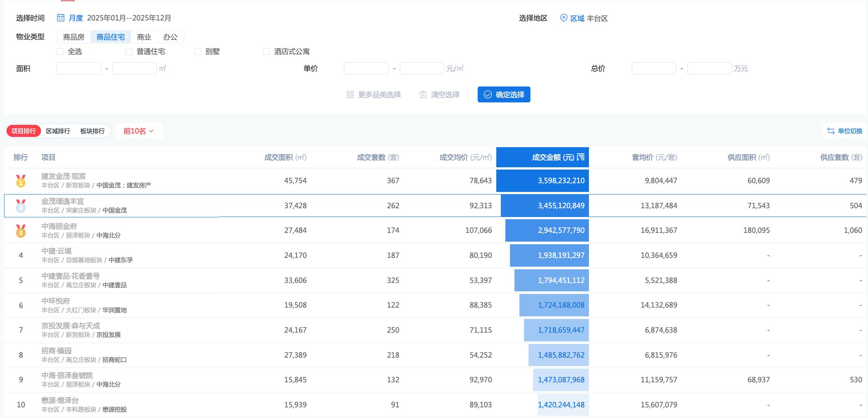Click the sort icon in 成交金额 header
Viewport: 868px width, 418px height.
[581, 157]
